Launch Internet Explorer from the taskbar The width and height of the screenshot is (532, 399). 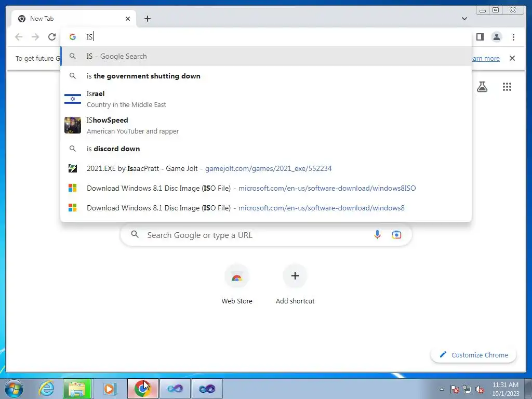[46, 389]
